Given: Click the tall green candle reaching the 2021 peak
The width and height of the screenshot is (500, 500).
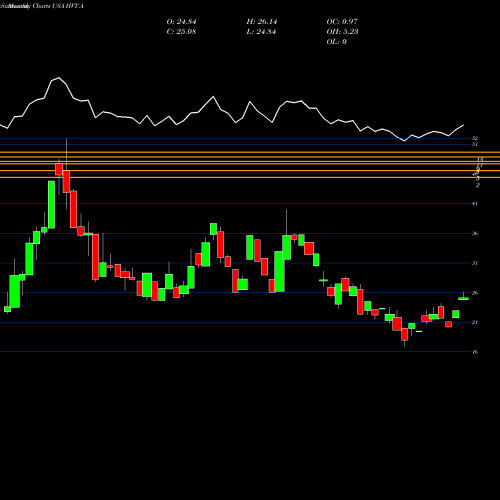Looking at the screenshot, I should point(51,205).
